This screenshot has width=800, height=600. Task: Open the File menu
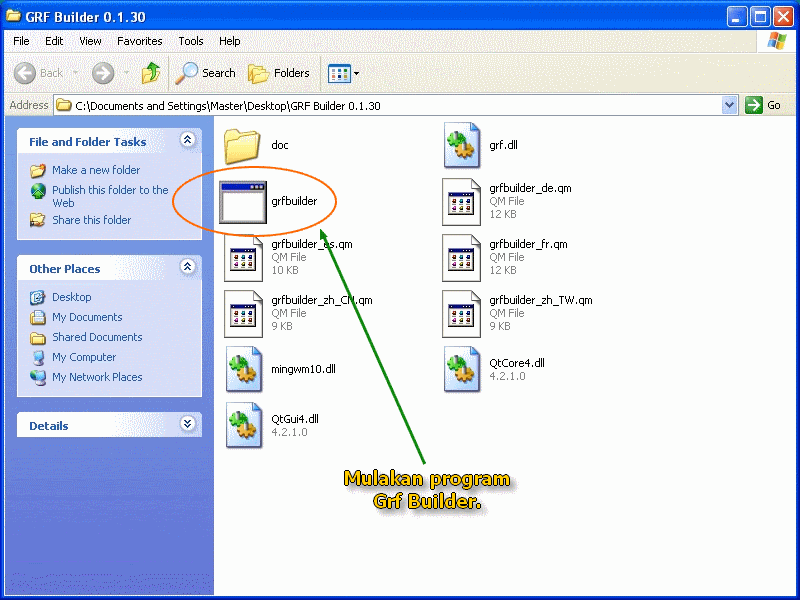click(x=21, y=41)
